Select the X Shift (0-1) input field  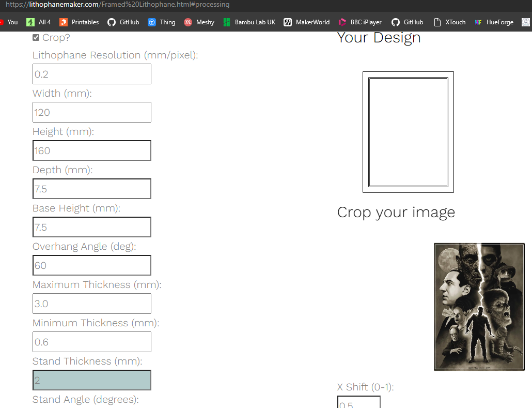coord(359,402)
